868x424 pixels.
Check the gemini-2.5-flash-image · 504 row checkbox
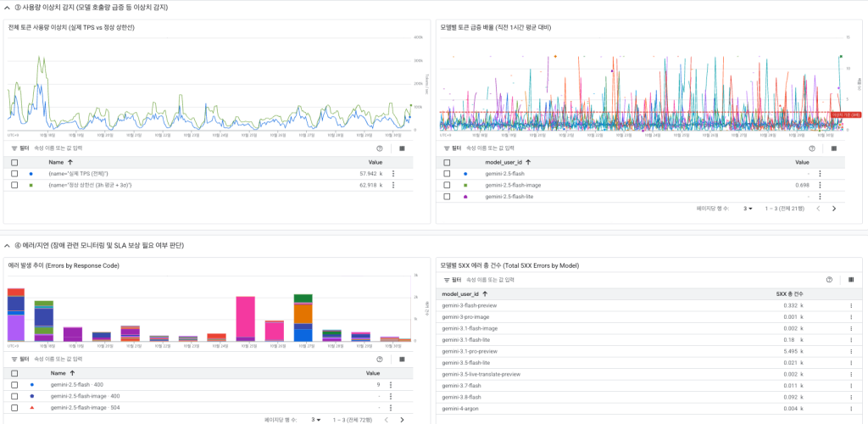(14, 407)
